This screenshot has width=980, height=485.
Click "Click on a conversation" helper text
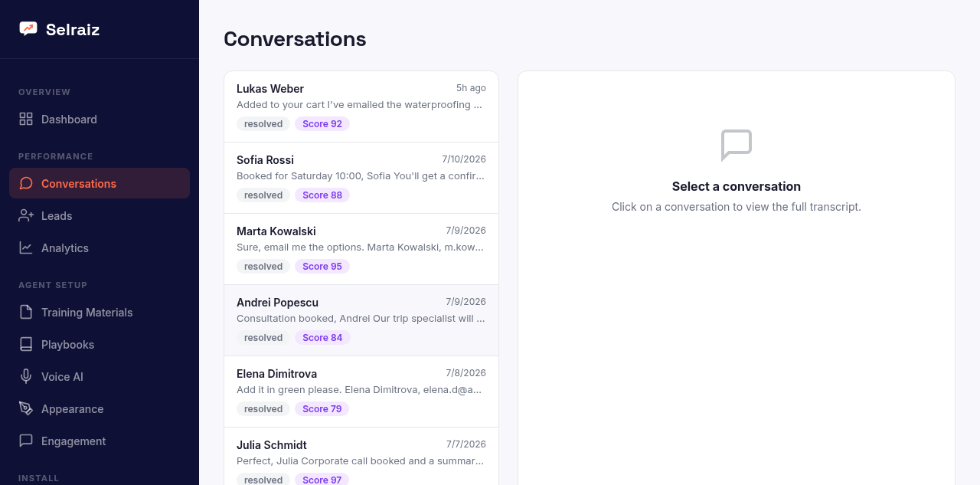tap(737, 207)
